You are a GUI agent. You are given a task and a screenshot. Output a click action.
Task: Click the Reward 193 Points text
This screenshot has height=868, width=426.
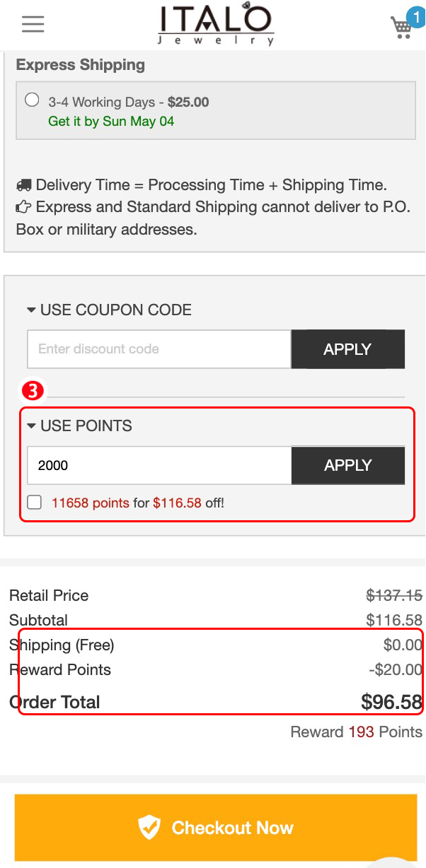(x=356, y=732)
